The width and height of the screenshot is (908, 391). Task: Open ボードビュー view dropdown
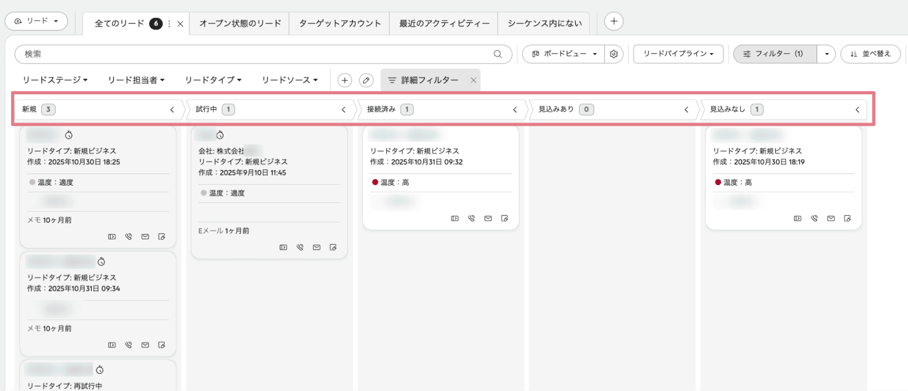coord(563,54)
